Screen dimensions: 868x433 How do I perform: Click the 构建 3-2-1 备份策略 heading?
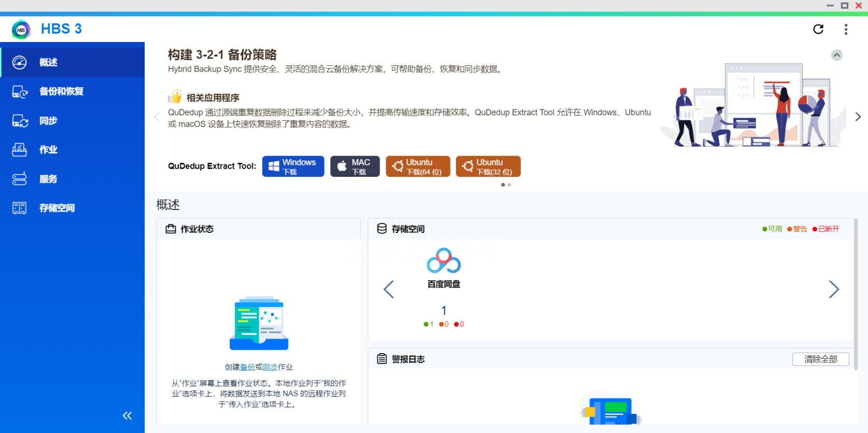click(x=222, y=54)
